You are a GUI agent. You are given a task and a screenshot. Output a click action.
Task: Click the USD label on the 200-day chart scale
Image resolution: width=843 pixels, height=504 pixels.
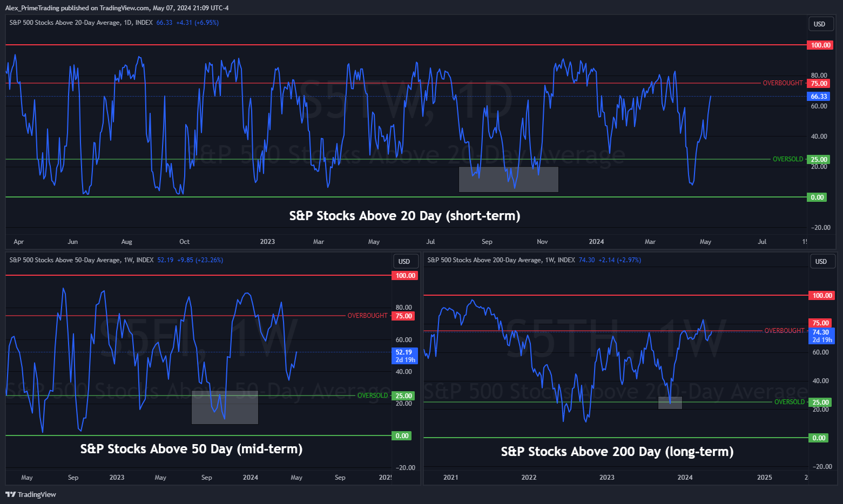(822, 261)
